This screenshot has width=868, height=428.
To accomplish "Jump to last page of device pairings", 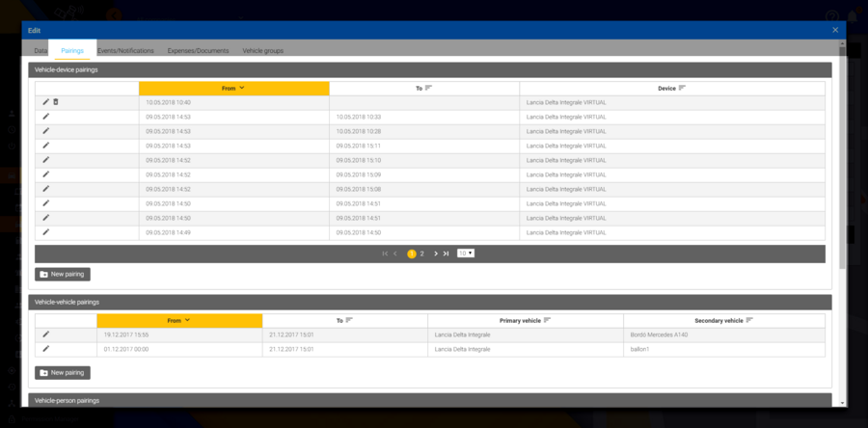I will (x=446, y=254).
